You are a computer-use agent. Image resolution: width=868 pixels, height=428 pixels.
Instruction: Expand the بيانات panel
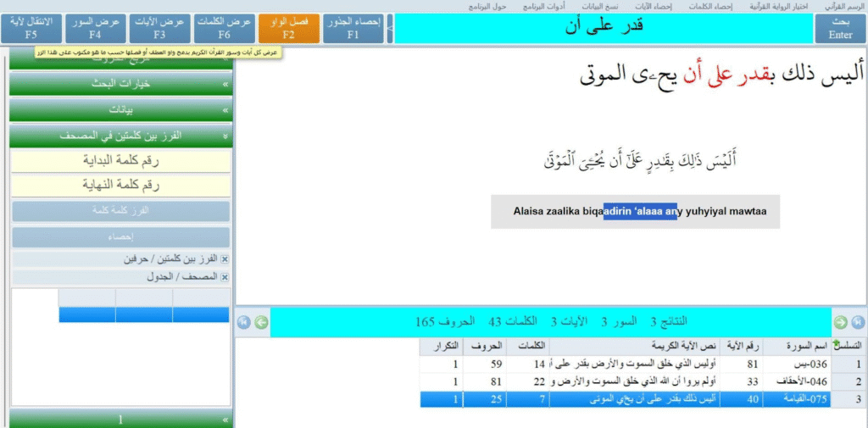(120, 110)
